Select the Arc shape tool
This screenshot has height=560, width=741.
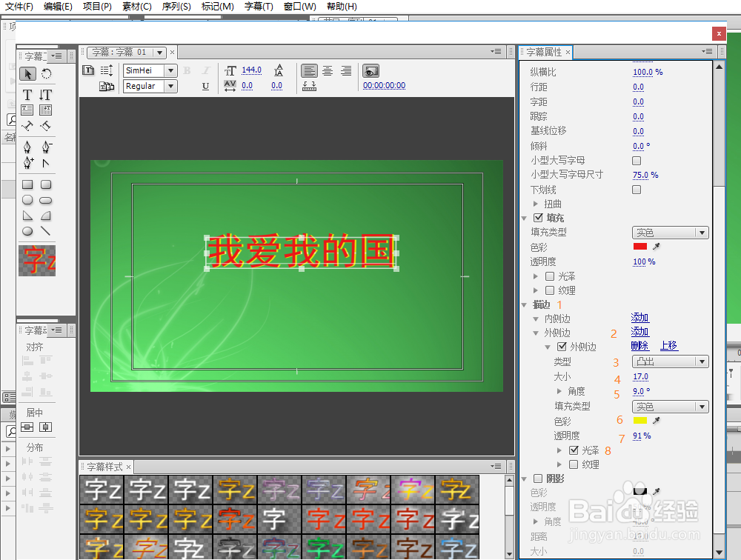(46, 216)
